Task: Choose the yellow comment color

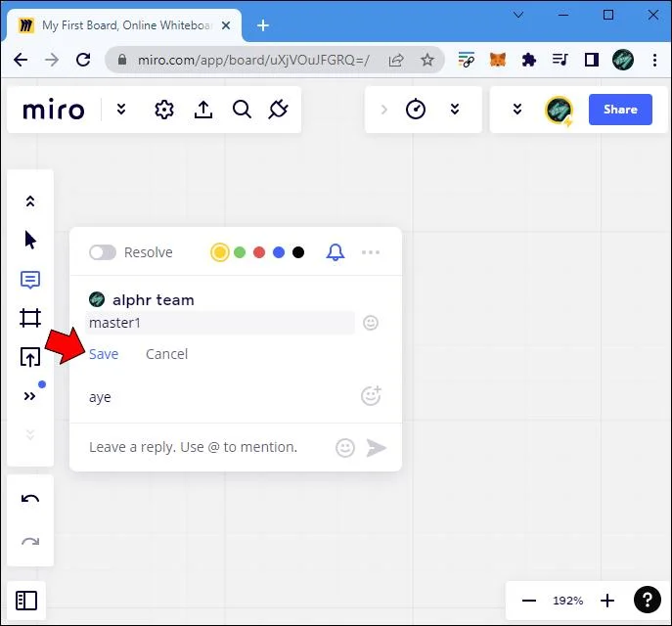Action: pyautogui.click(x=220, y=252)
